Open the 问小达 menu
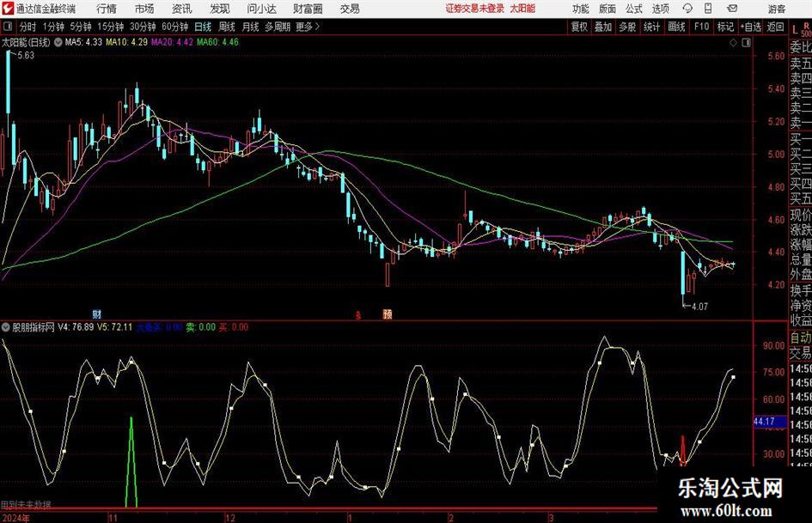This screenshot has height=523, width=812. point(261,9)
